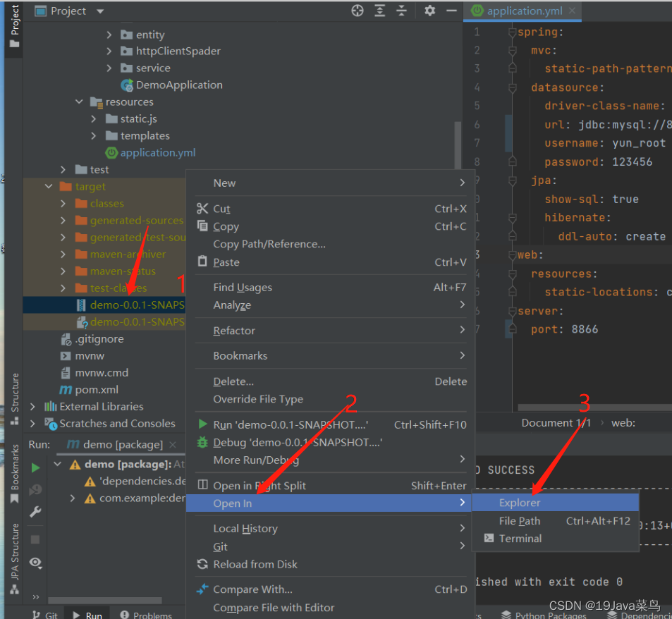Image resolution: width=672 pixels, height=619 pixels.
Task: Expand the service package
Action: 109,68
